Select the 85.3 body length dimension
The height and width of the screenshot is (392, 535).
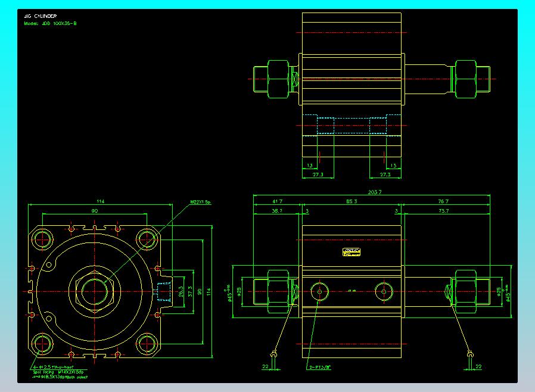coord(351,201)
